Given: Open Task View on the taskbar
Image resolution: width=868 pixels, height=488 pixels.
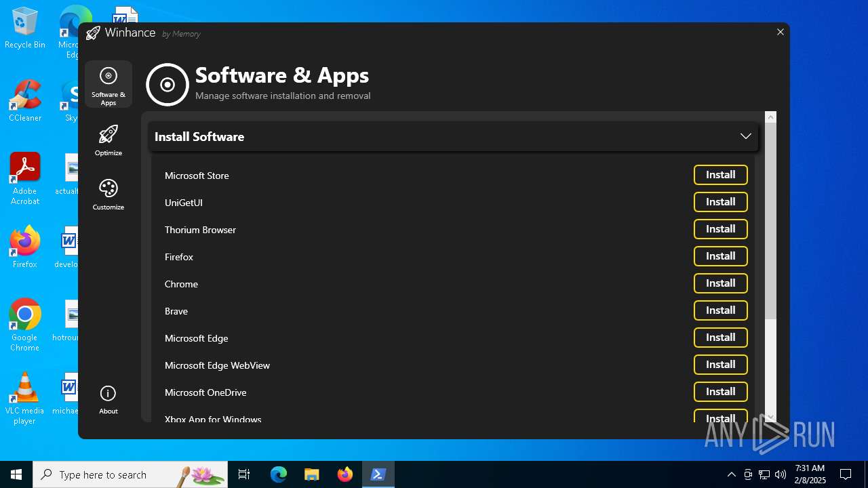Looking at the screenshot, I should coord(244,474).
